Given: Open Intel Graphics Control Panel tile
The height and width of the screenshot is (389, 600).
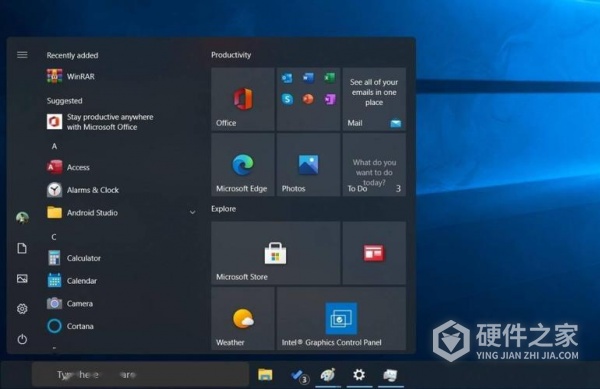Looking at the screenshot, I should click(341, 319).
